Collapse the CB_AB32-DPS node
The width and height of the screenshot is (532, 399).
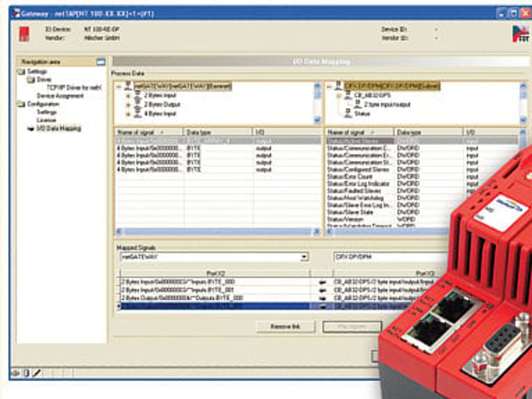(x=339, y=96)
